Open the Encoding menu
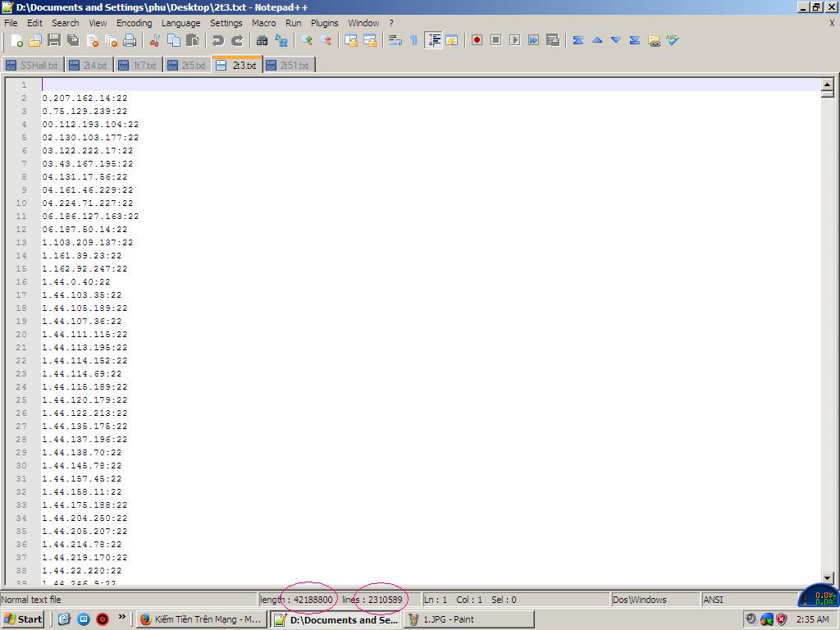 134,23
